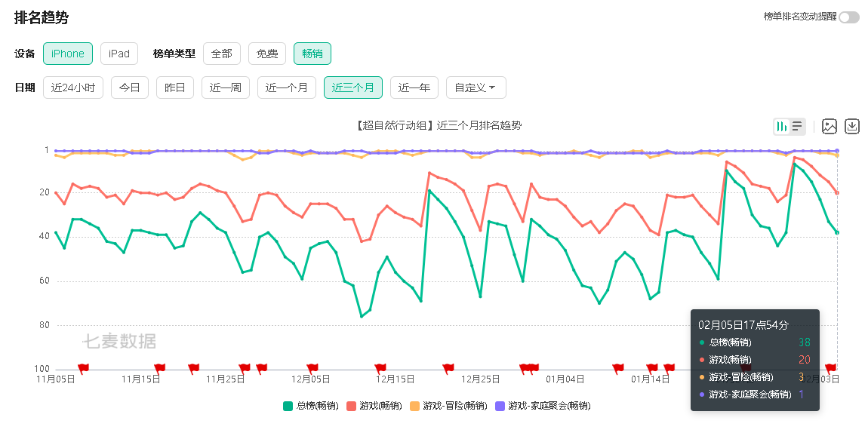Screen dimensions: 868x439
Task: Select 近一年 date range
Action: point(414,87)
